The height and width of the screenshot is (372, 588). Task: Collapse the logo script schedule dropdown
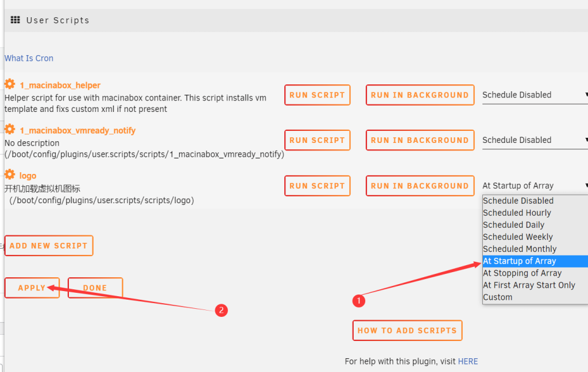[x=534, y=185]
